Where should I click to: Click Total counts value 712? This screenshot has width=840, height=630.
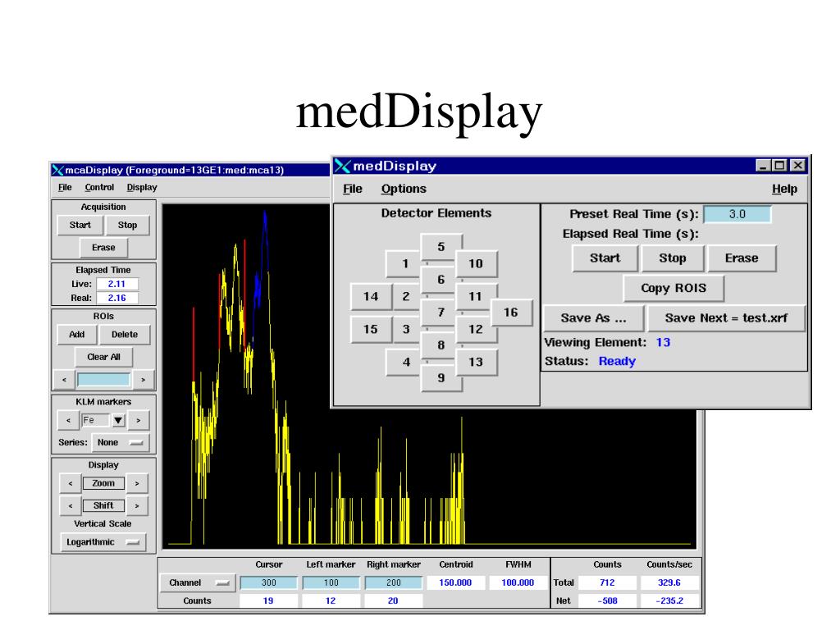608,583
